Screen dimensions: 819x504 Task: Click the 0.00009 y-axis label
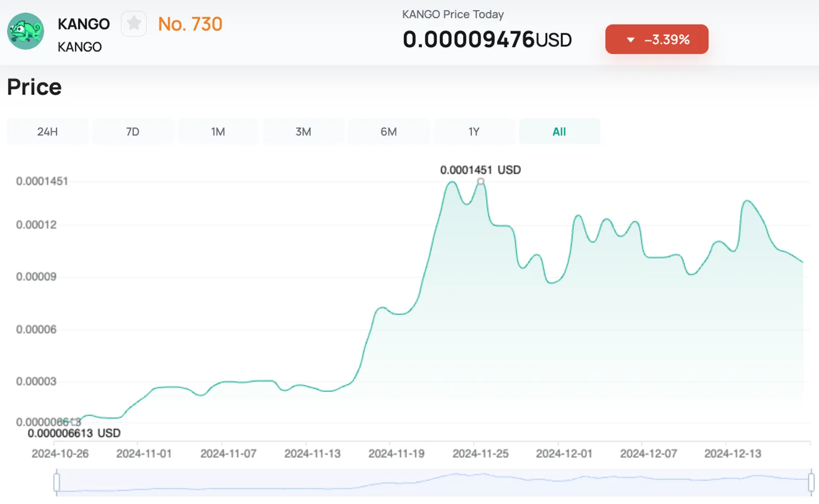point(36,277)
